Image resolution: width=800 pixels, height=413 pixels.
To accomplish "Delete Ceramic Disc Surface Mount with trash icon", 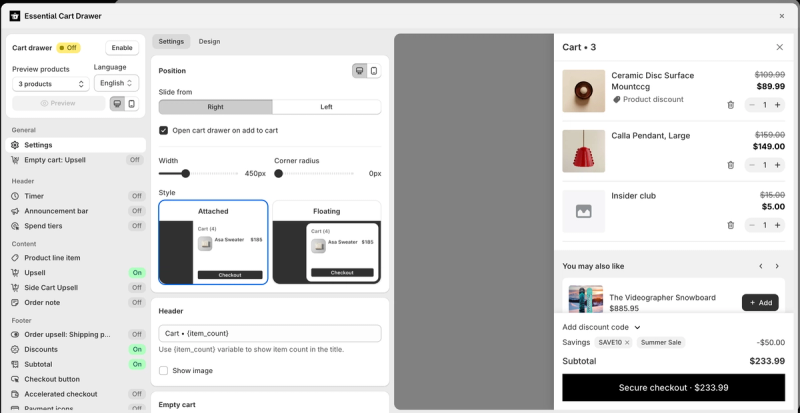I will [x=731, y=105].
